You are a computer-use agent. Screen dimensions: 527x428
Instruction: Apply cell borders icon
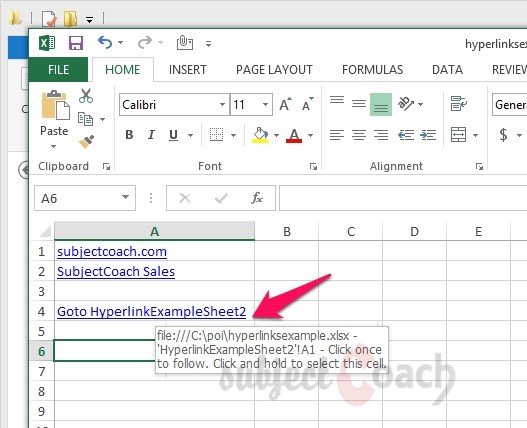[216, 135]
